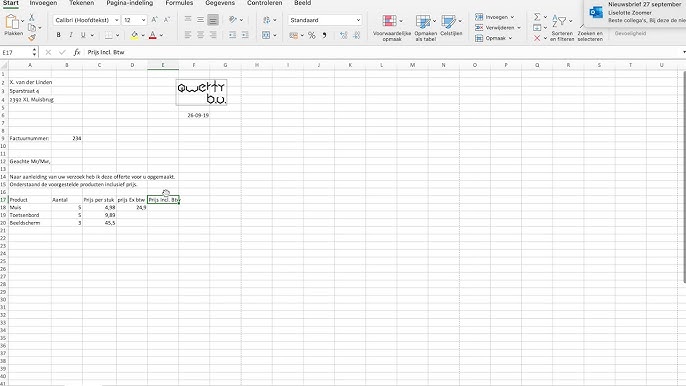This screenshot has height=386, width=686.
Task: Open the Gegevens ribbon tab
Action: (220, 3)
